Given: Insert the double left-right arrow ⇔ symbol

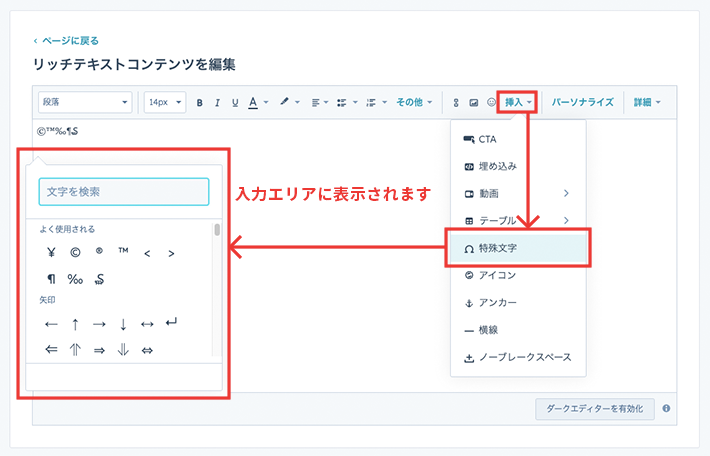Looking at the screenshot, I should (x=147, y=350).
